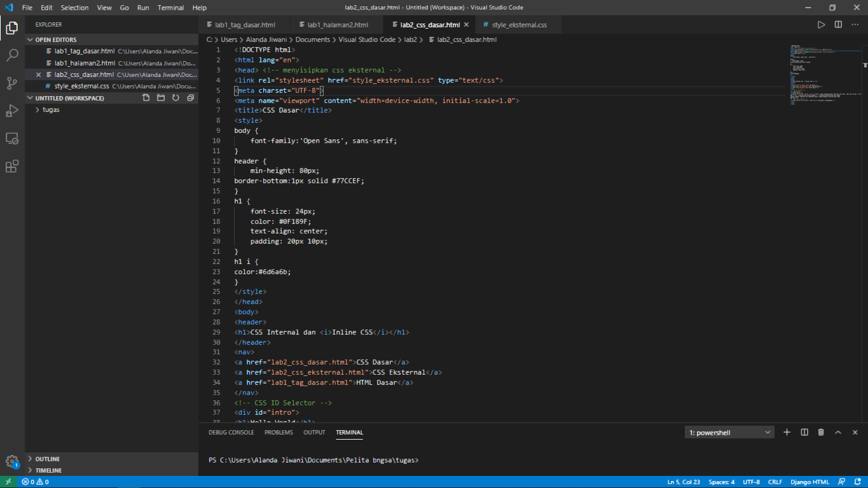Click line number 28 in the gutter

pos(216,322)
